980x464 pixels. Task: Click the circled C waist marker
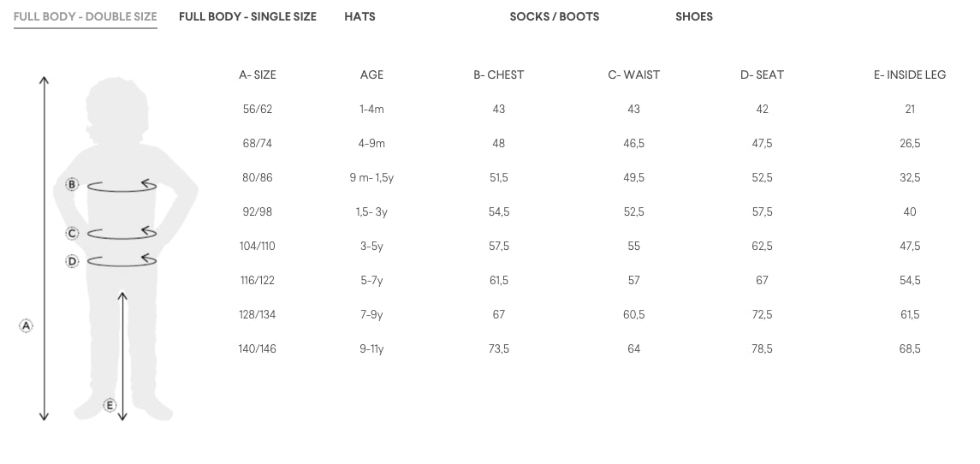[73, 233]
